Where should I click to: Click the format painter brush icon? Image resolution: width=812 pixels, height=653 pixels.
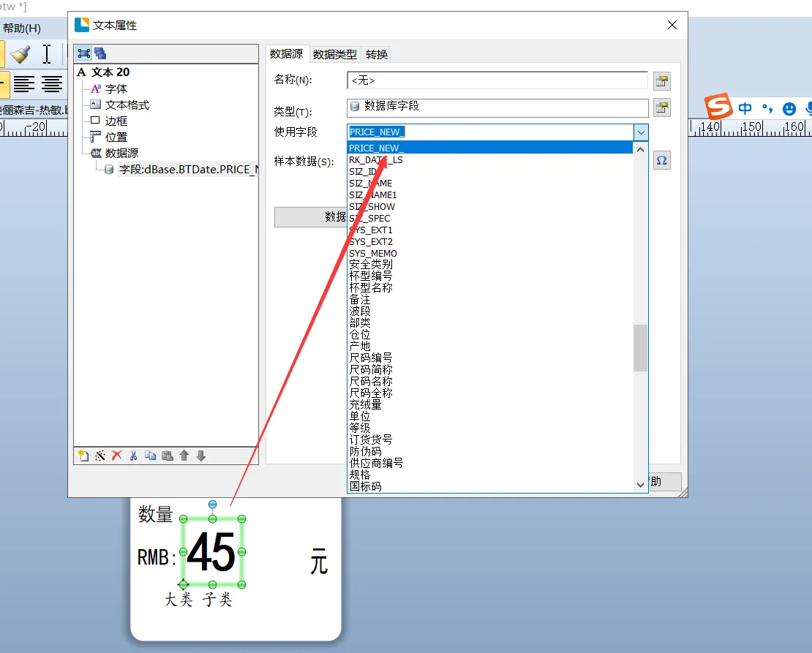click(x=20, y=54)
